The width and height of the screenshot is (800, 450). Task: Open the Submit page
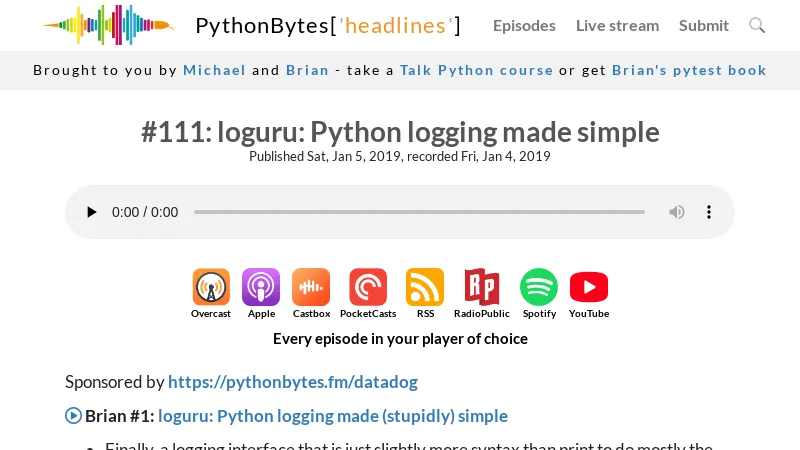(x=704, y=25)
